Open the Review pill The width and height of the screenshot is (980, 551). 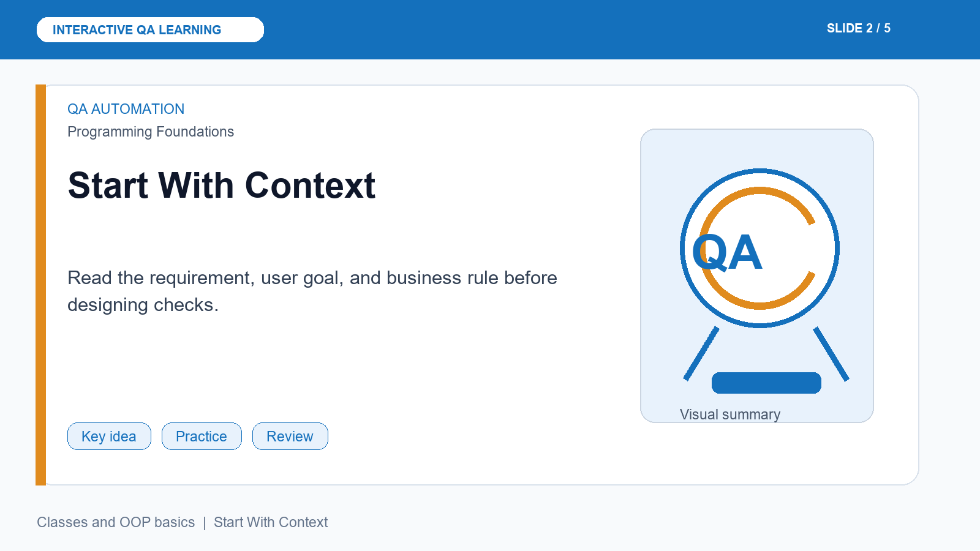(x=290, y=436)
